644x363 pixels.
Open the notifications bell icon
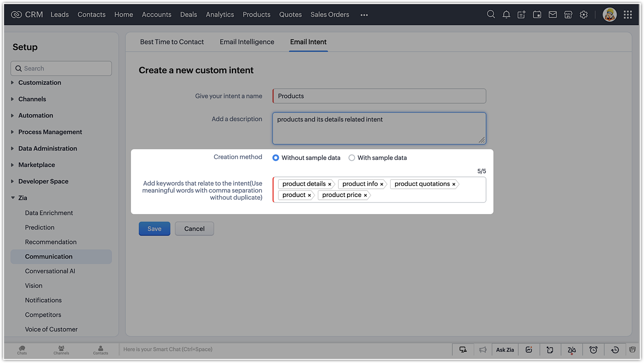(x=506, y=14)
